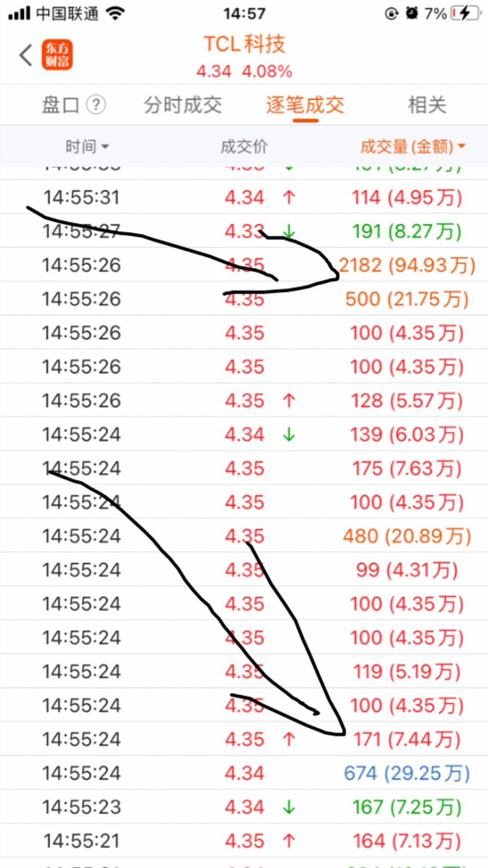
Task: Tap the volume 99 (4.31万)
Action: click(407, 569)
